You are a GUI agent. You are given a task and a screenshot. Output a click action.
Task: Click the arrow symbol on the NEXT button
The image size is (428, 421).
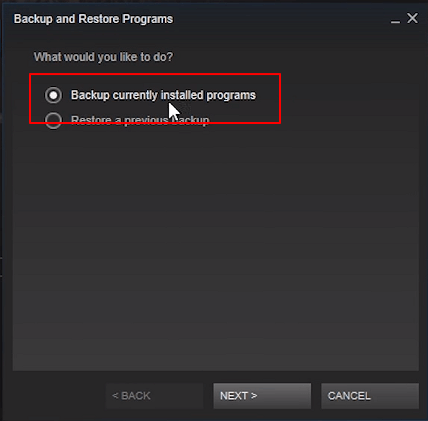click(x=254, y=396)
